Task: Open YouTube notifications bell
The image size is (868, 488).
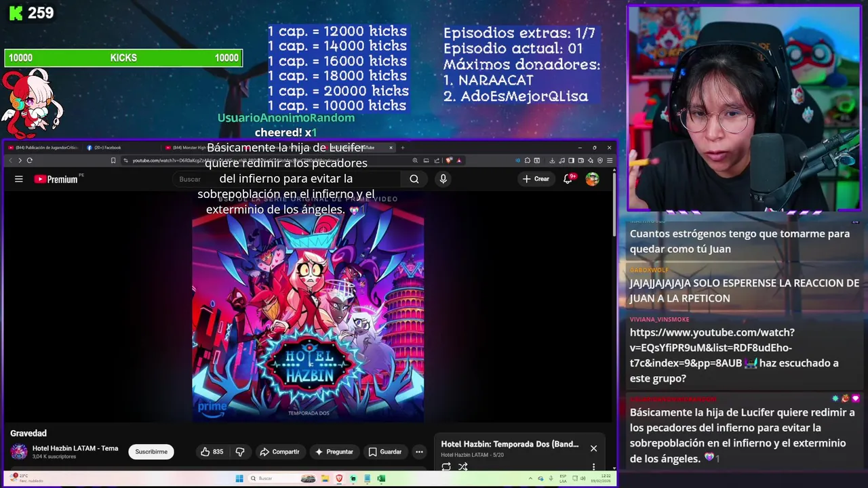Action: [568, 179]
